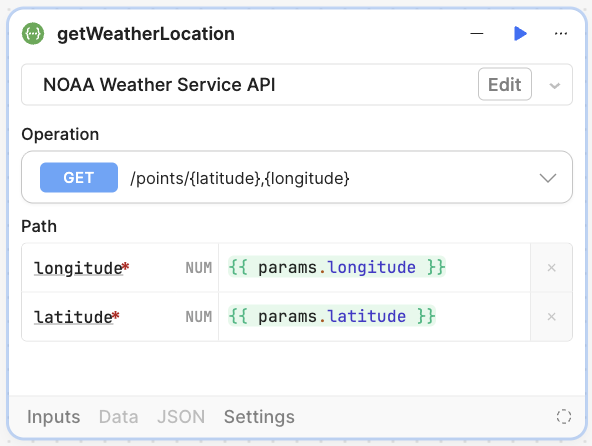Click the latitude parameter name

[x=73, y=317]
